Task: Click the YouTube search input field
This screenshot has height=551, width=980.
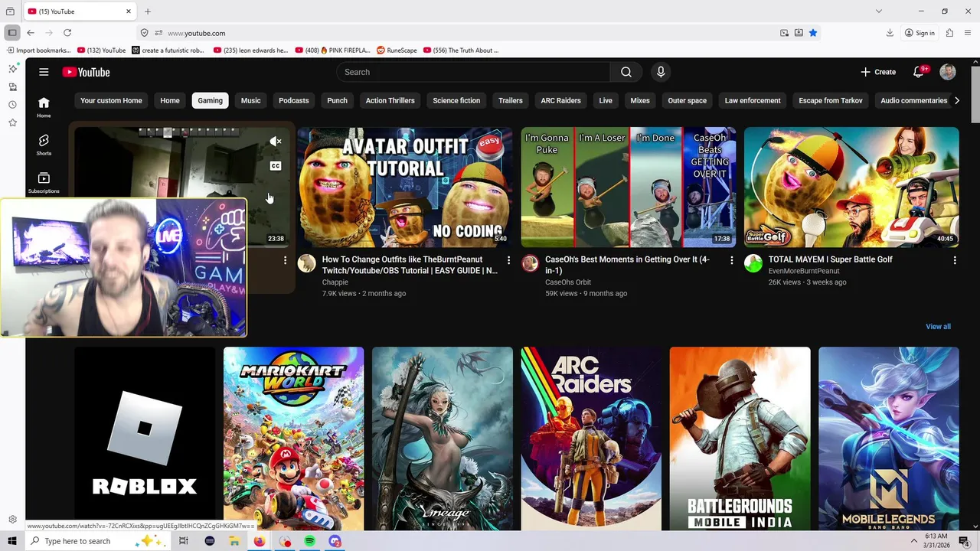Action: coord(473,72)
